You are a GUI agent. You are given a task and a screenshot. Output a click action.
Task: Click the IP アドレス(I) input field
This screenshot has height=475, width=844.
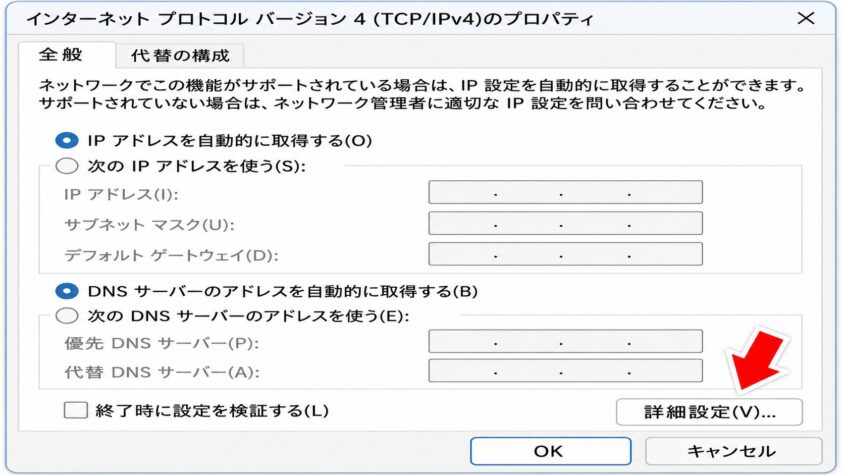[x=565, y=192]
